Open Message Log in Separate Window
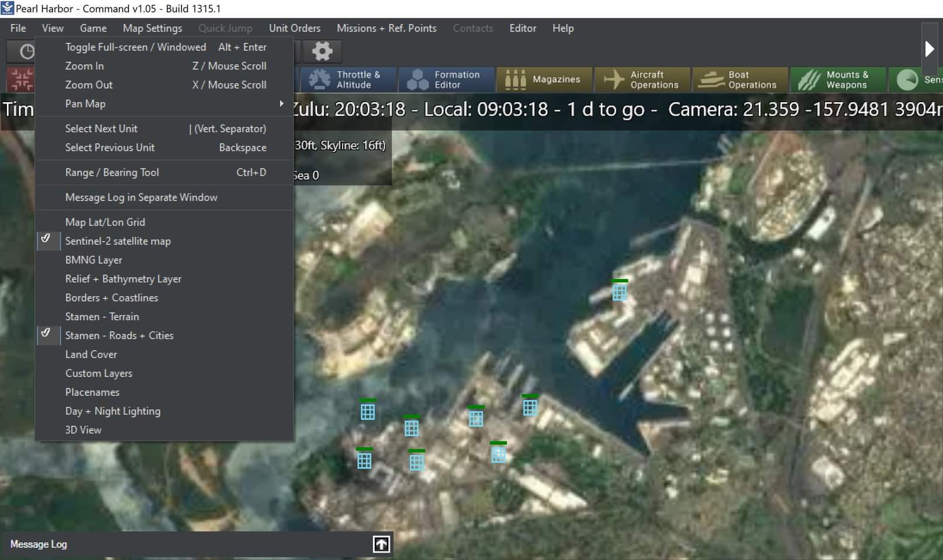The width and height of the screenshot is (943, 560). 164,197
